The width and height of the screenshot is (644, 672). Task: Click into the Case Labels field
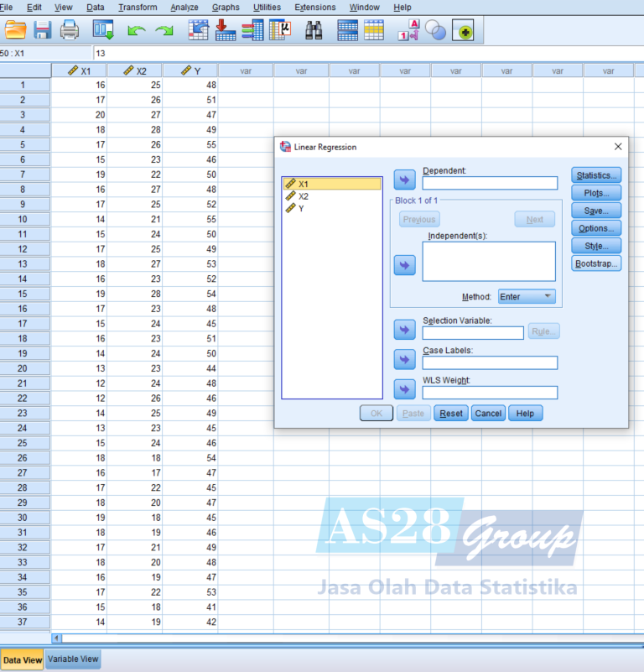[x=490, y=362]
